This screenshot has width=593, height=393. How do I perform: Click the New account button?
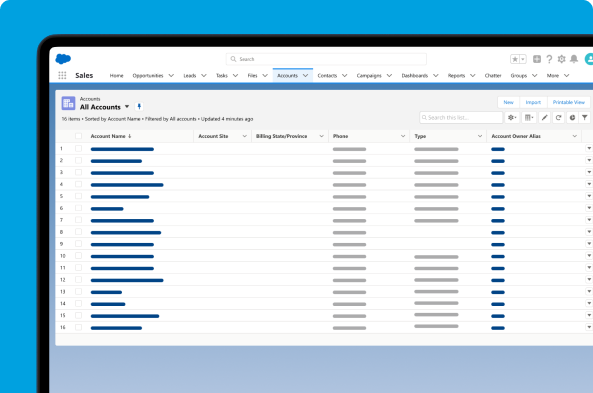509,102
